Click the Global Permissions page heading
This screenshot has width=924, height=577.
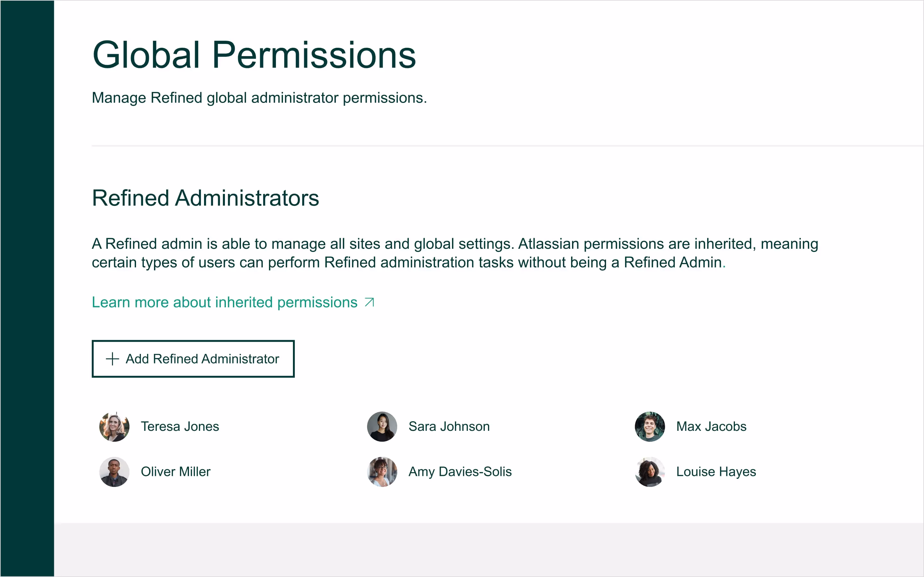(x=254, y=55)
